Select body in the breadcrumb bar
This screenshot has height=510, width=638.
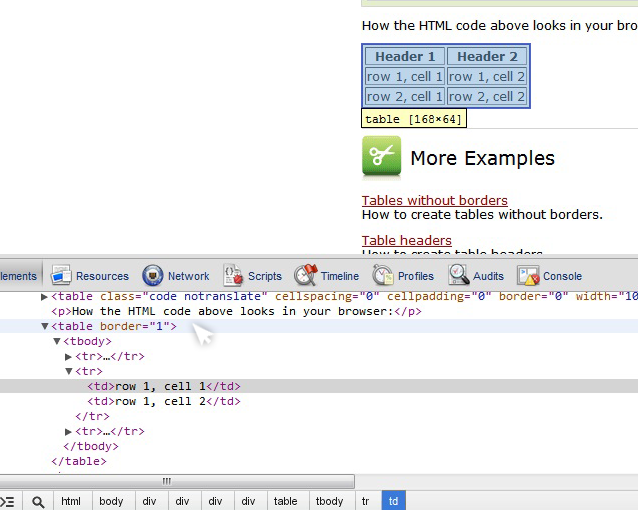point(111,501)
